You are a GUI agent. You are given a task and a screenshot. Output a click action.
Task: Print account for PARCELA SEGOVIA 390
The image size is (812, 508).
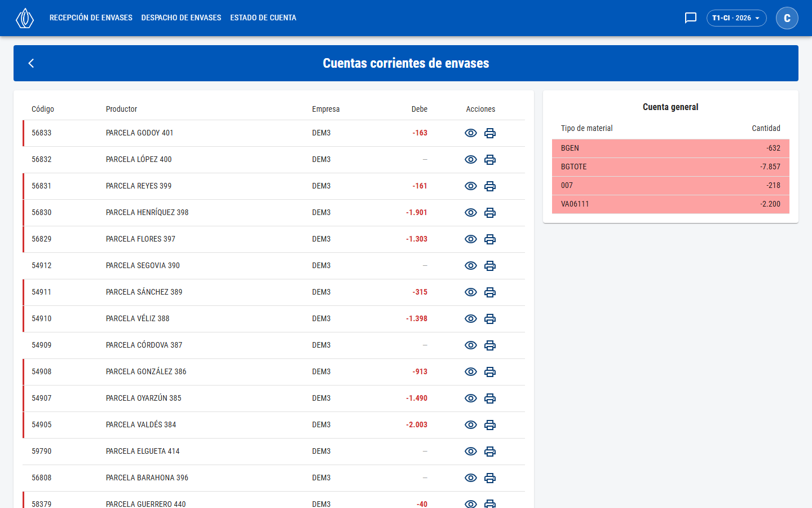490,266
